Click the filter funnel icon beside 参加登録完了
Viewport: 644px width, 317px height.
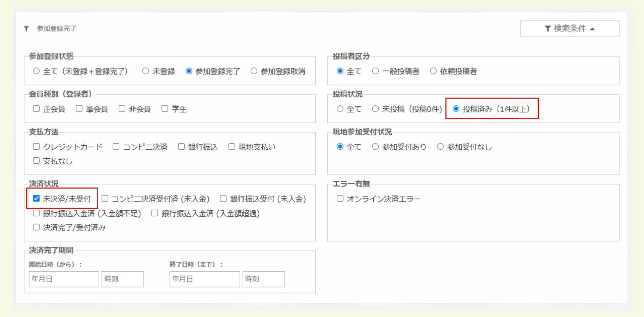point(26,29)
